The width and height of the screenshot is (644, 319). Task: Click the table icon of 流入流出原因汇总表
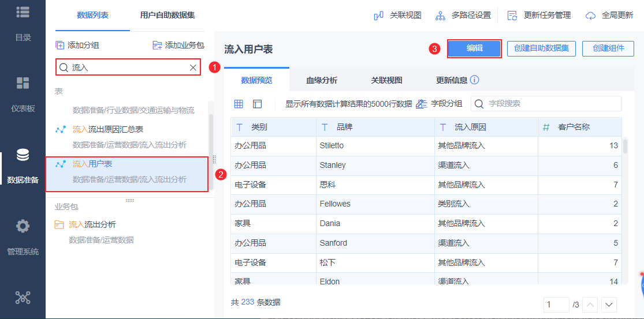61,130
